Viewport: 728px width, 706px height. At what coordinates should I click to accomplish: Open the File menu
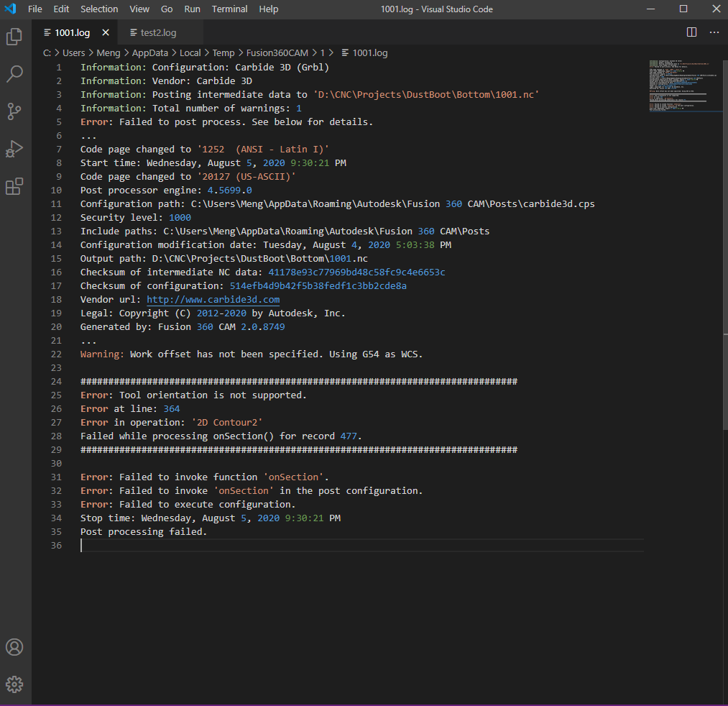[34, 9]
